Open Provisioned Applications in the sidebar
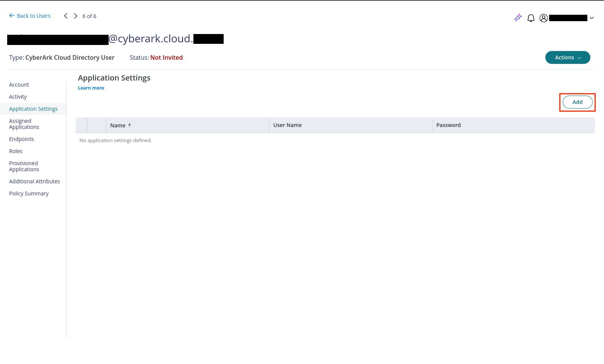 [x=24, y=166]
